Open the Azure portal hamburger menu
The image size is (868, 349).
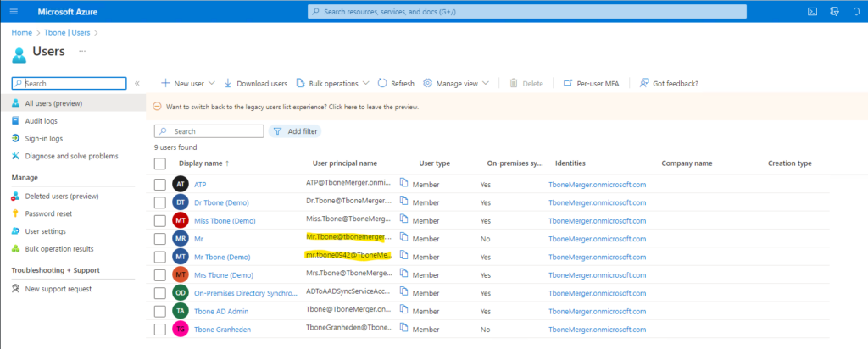[14, 11]
